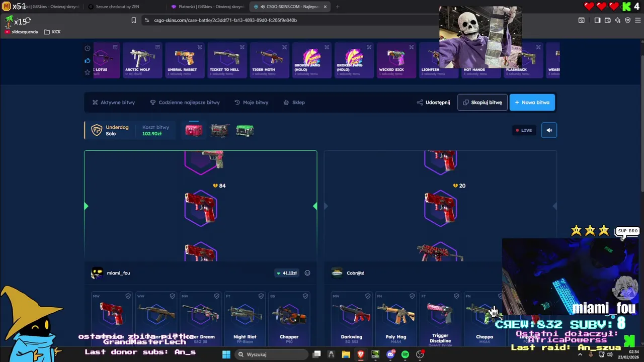The image size is (644, 362).
Task: Click the shield check on Darkwing card
Action: [x=367, y=296]
